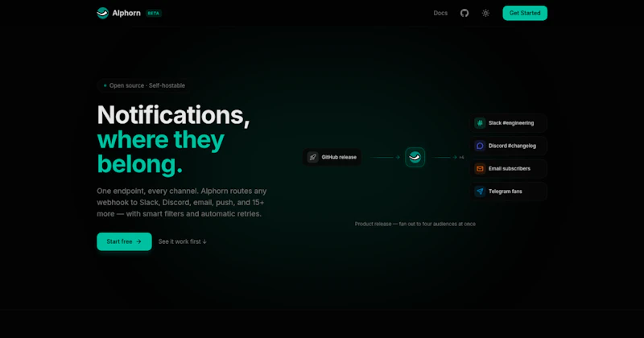Click the Slack hash icon

[480, 123]
